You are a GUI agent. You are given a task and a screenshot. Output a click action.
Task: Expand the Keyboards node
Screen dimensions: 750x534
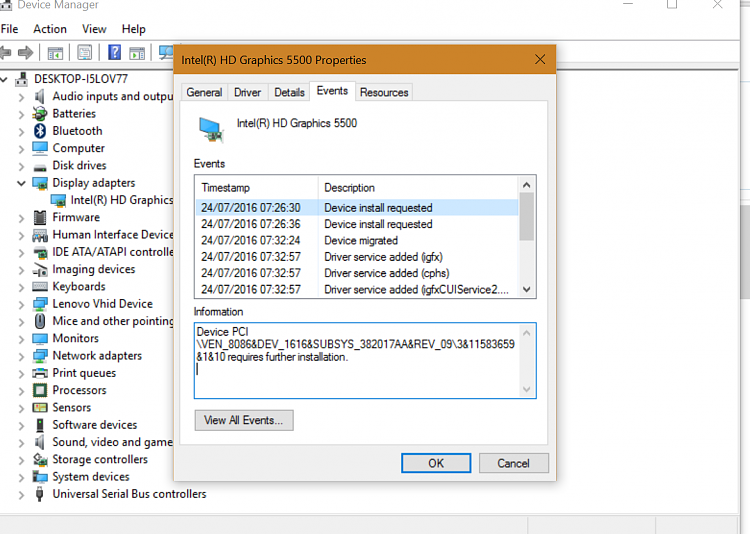pos(21,287)
